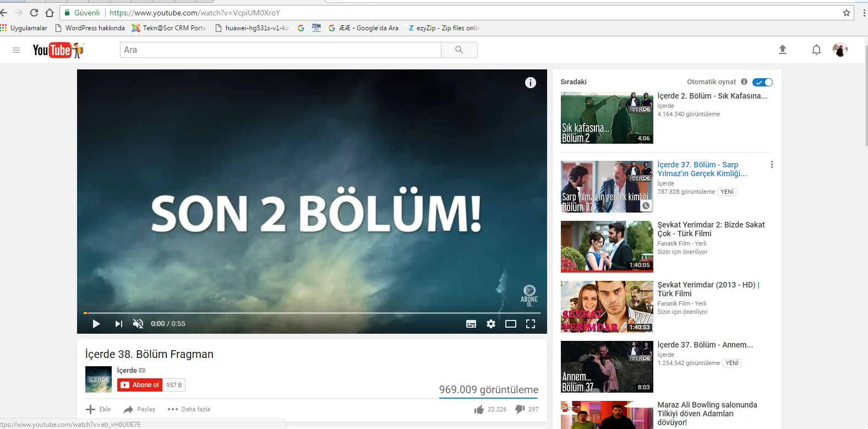868x429 pixels.
Task: Click the video upload icon
Action: [x=783, y=50]
